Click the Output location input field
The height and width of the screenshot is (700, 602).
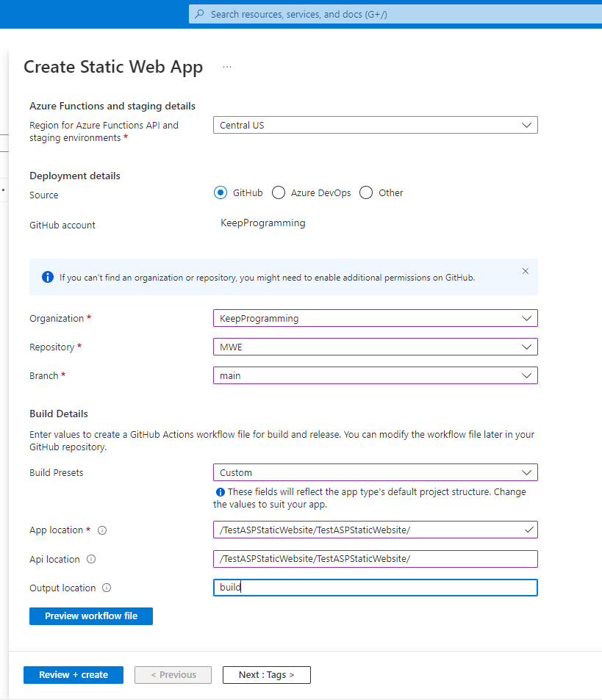376,588
